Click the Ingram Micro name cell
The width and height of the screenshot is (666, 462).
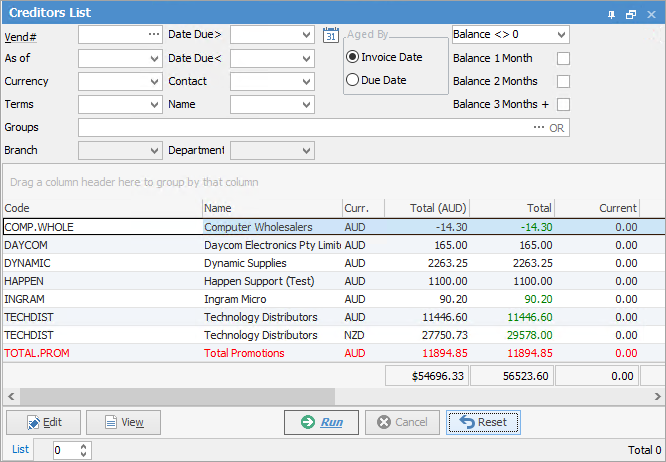point(272,299)
